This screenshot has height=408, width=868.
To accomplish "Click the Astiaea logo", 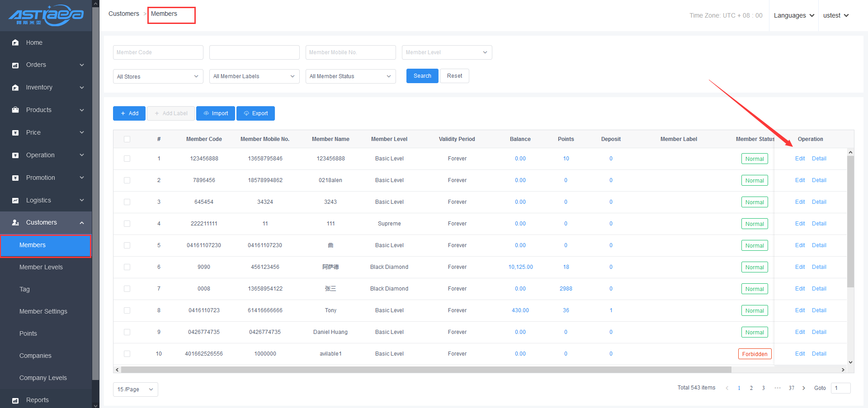I will [46, 15].
